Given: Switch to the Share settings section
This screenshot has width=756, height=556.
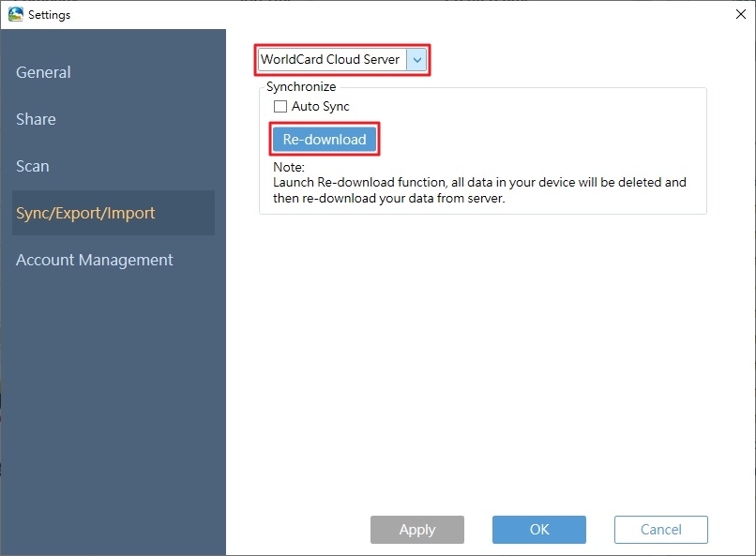Looking at the screenshot, I should click(36, 119).
